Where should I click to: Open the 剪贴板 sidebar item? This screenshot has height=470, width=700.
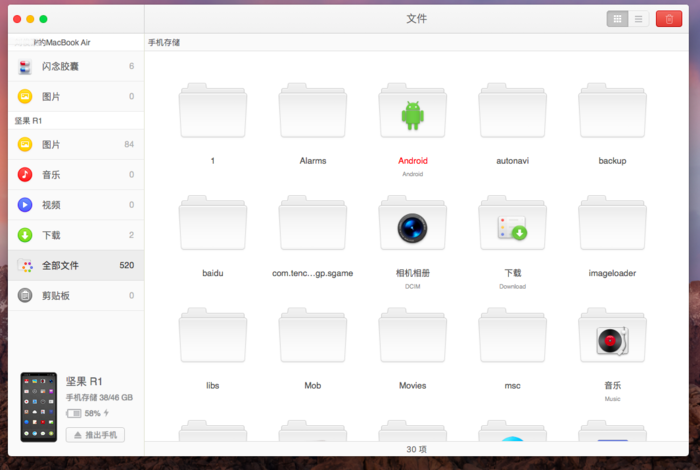[x=76, y=295]
